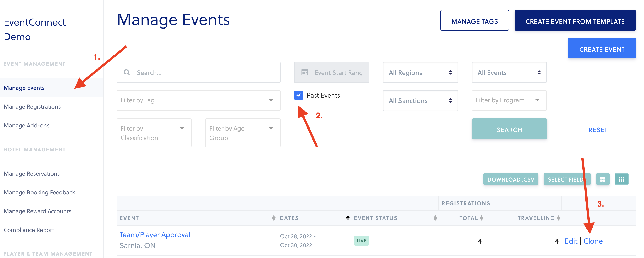Uncheck the Past Events checkbox
Viewport: 644px width, 258px height.
point(298,95)
